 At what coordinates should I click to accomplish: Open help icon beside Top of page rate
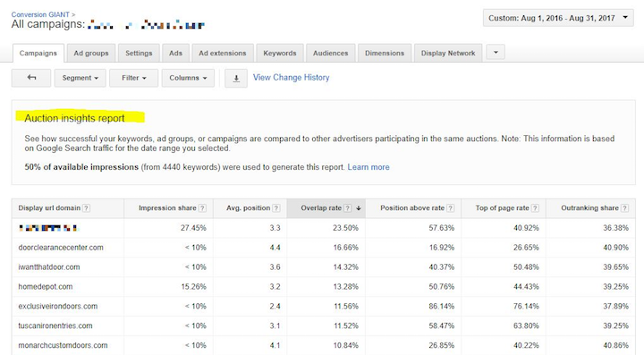click(x=535, y=208)
